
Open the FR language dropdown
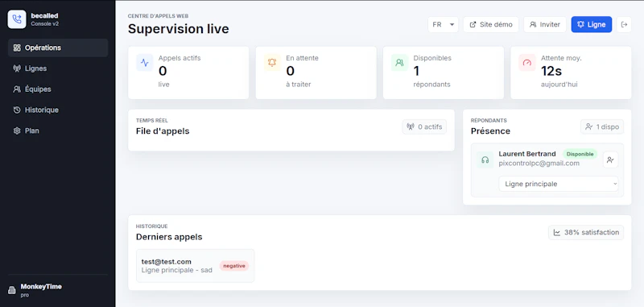pos(444,25)
